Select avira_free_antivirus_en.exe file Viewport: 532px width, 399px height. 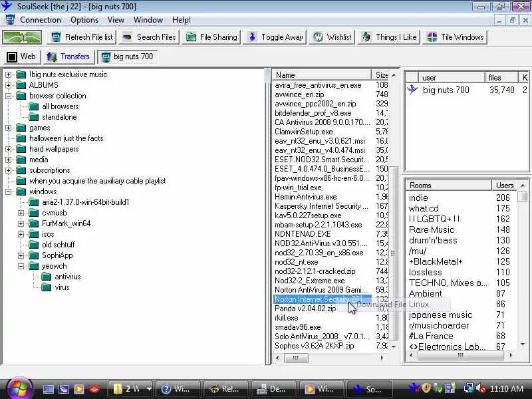(x=318, y=86)
